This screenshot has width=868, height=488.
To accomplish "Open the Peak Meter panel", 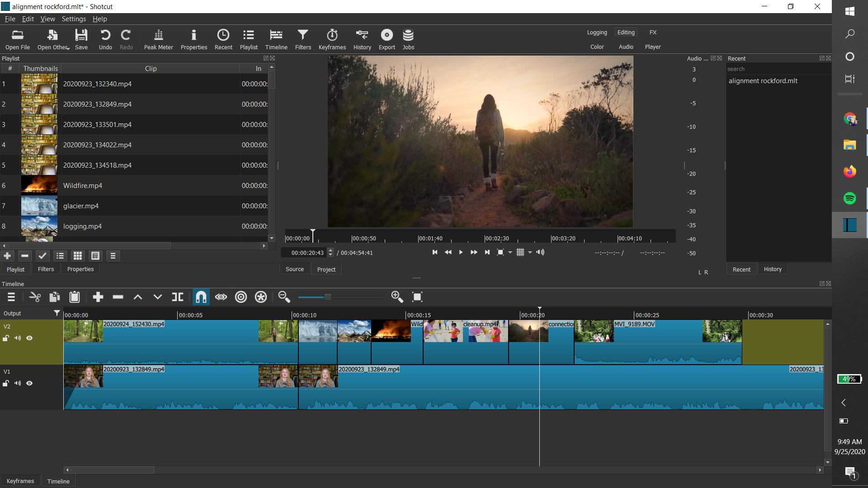I will 158,39.
